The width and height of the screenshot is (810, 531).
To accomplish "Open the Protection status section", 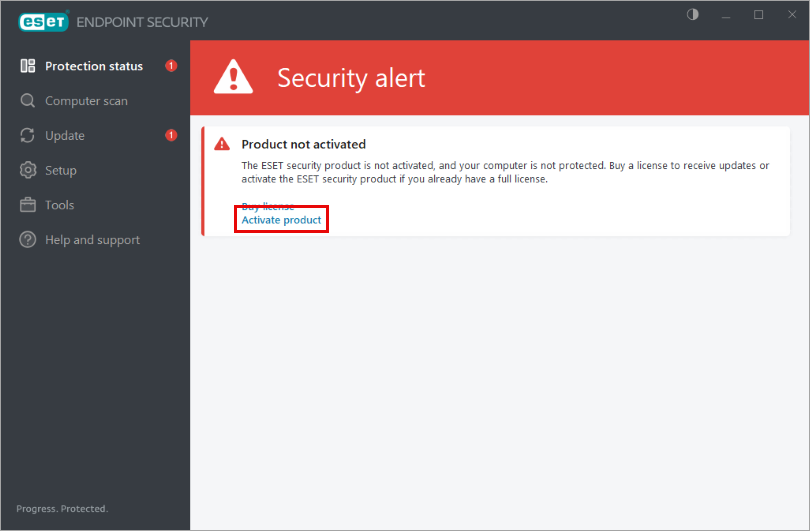I will (x=94, y=66).
